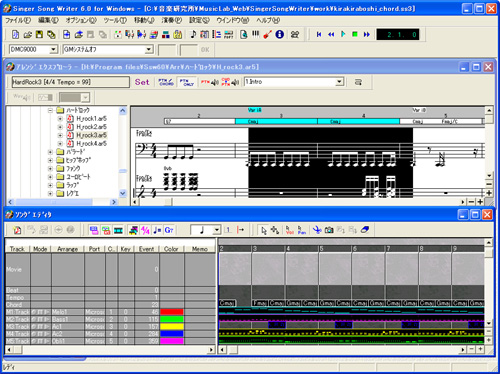Screen dimensions: 500x374
Task: Open the Edit menu
Action: 48,20
